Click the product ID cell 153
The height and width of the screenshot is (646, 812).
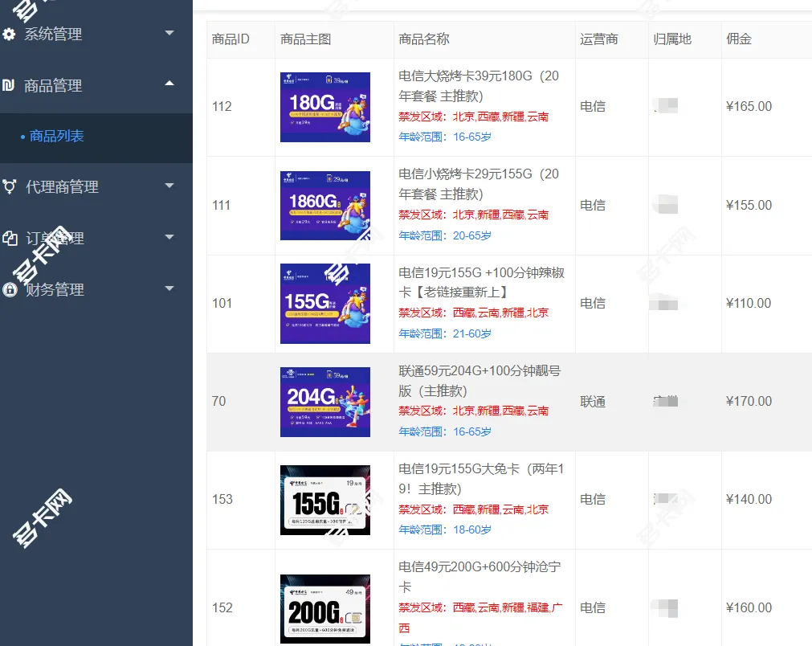(x=222, y=500)
